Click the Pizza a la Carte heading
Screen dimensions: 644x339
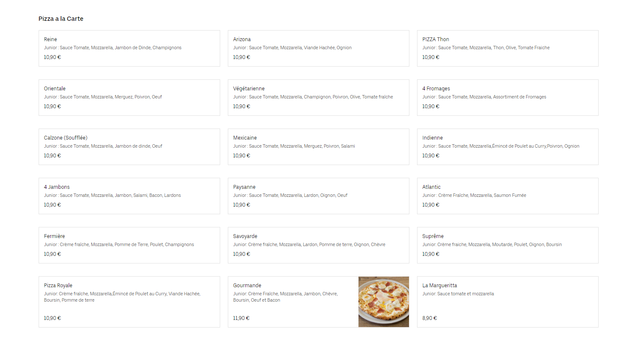click(x=61, y=19)
